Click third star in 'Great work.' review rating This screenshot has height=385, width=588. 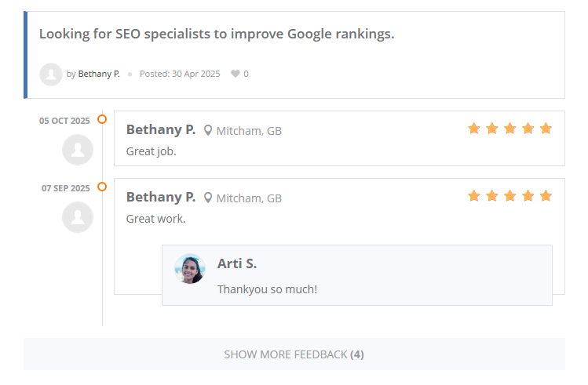pyautogui.click(x=510, y=196)
